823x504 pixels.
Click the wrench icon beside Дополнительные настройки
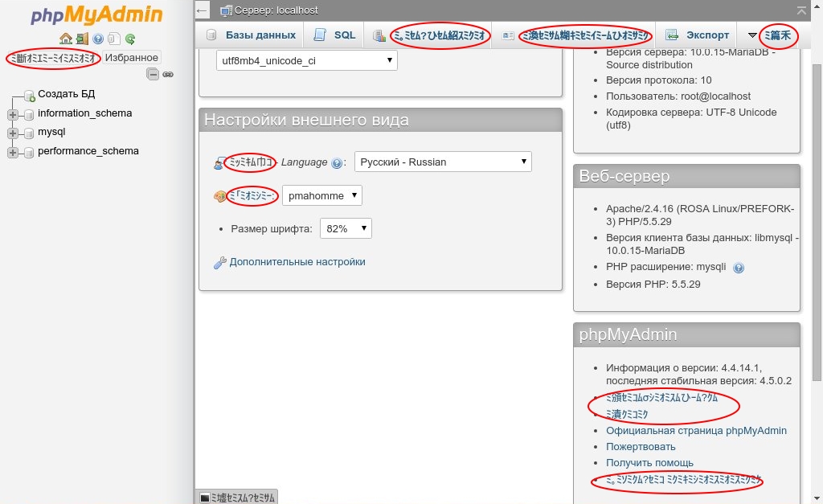[220, 263]
